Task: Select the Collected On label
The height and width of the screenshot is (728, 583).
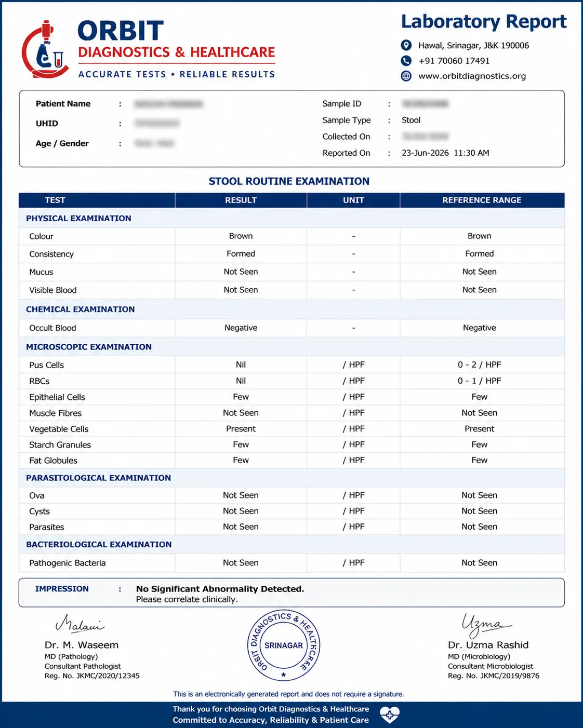Action: [x=346, y=137]
